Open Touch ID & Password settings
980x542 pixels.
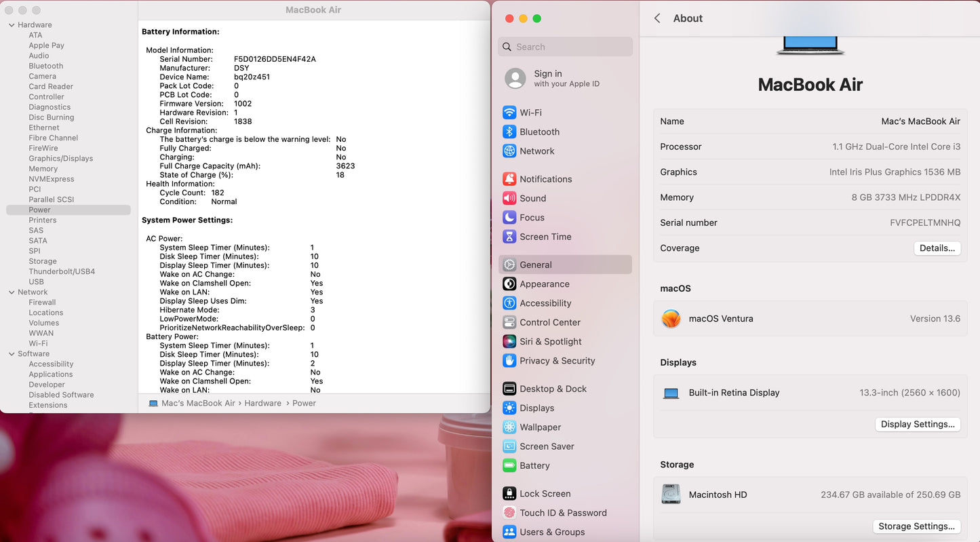(562, 513)
